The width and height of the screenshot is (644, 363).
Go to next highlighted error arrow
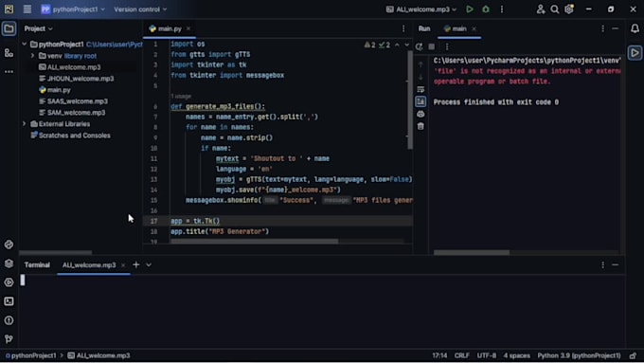pyautogui.click(x=406, y=45)
